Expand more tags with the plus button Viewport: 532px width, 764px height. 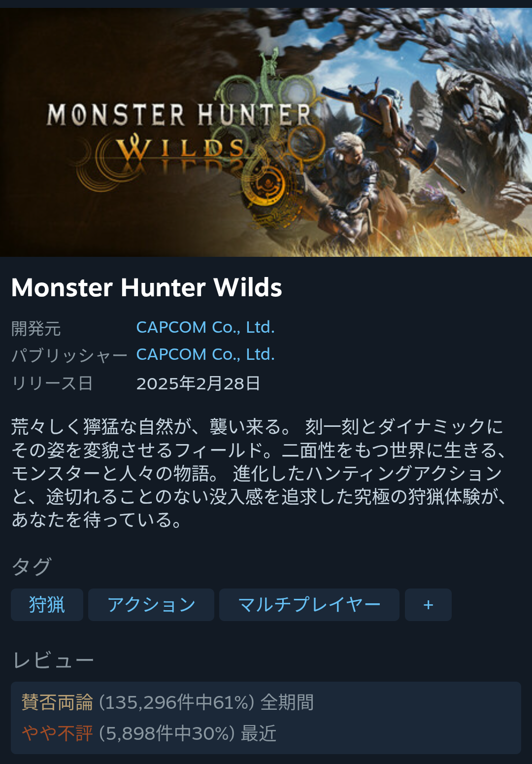pos(428,605)
